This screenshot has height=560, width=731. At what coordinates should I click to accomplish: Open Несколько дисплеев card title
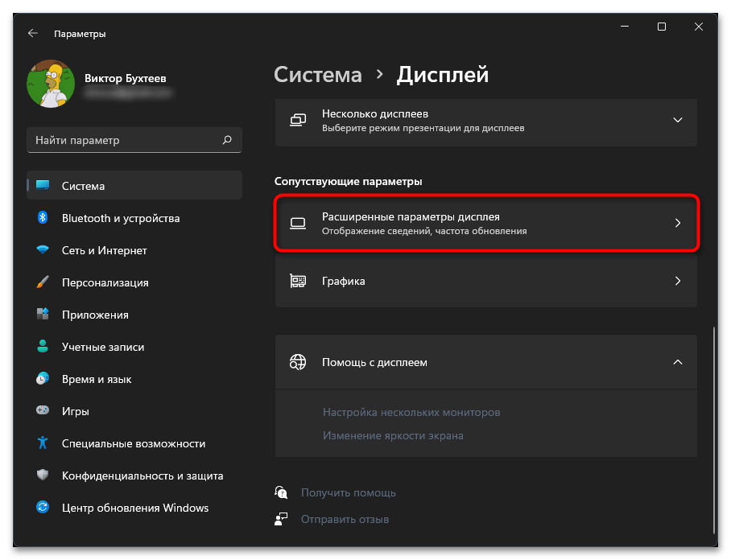pos(375,113)
